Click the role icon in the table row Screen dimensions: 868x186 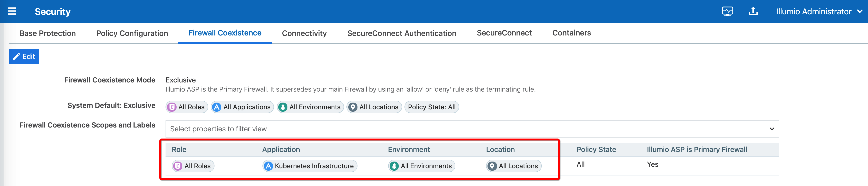click(178, 166)
